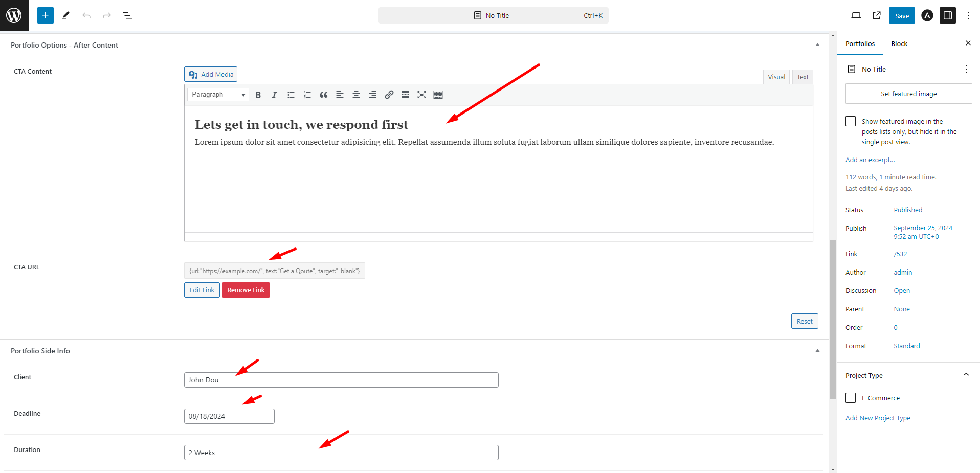Viewport: 980px width, 473px height.
Task: Align text center
Action: coord(357,95)
